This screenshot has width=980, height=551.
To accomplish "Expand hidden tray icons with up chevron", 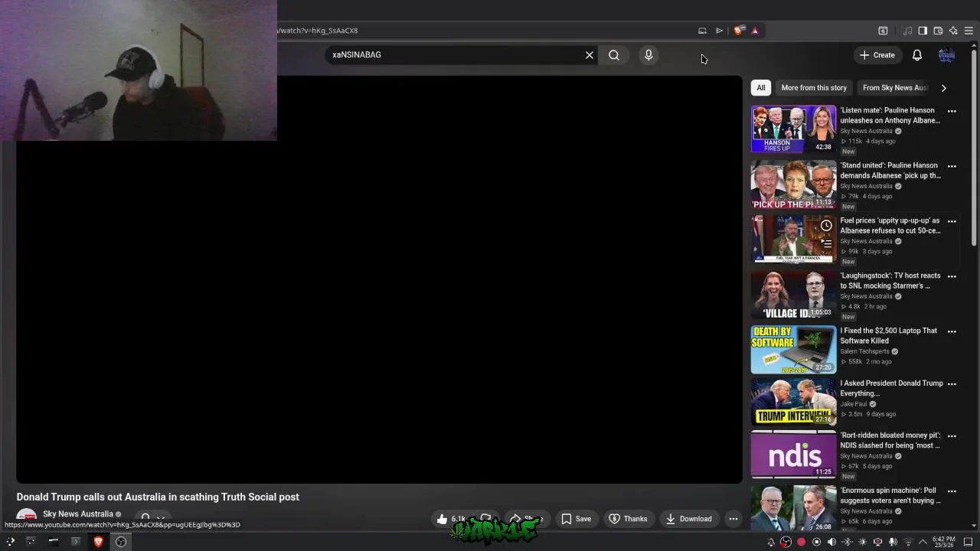I will (x=923, y=542).
